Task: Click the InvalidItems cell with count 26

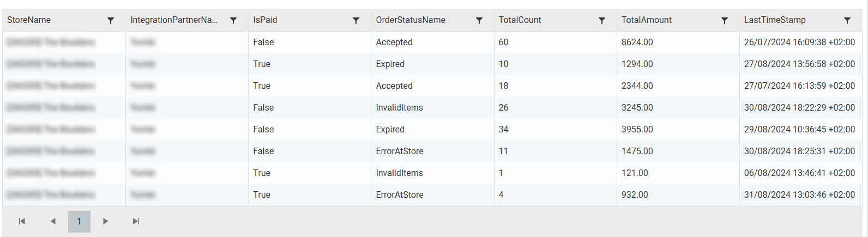Action: pyautogui.click(x=399, y=108)
